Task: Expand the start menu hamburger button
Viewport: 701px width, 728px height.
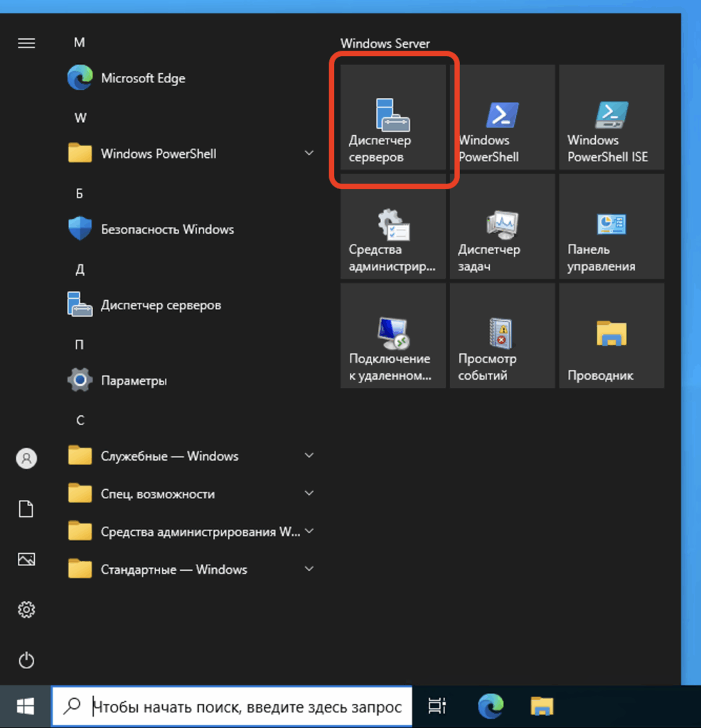Action: 26,43
